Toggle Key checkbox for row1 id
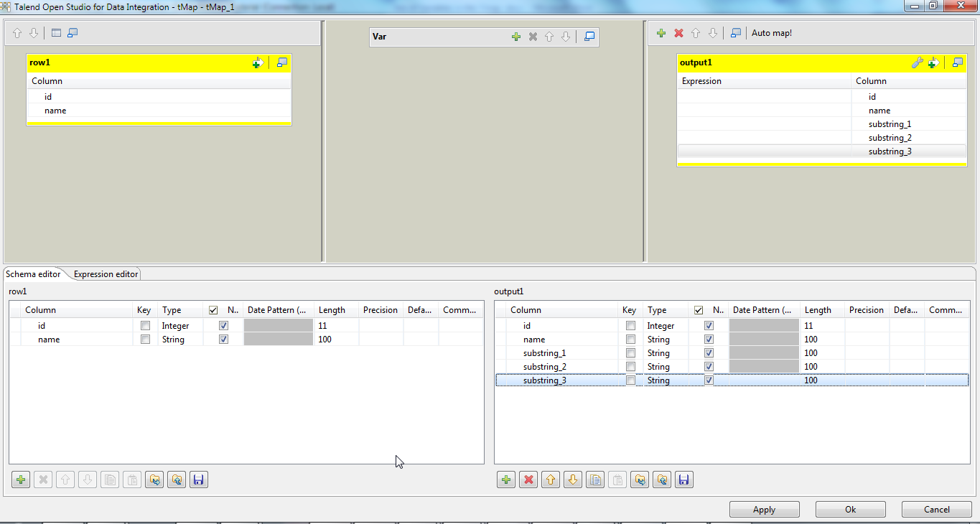980x524 pixels. 146,326
